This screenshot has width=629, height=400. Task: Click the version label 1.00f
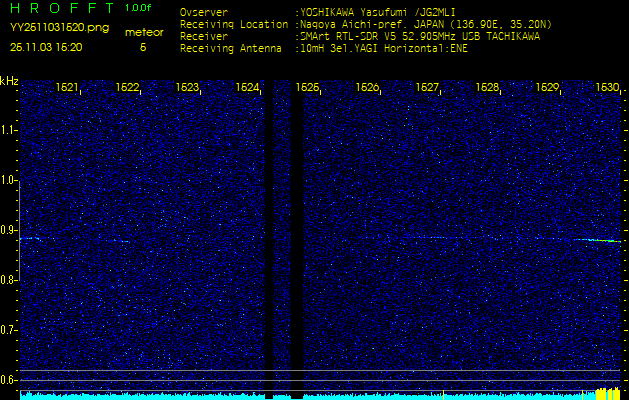[x=138, y=8]
